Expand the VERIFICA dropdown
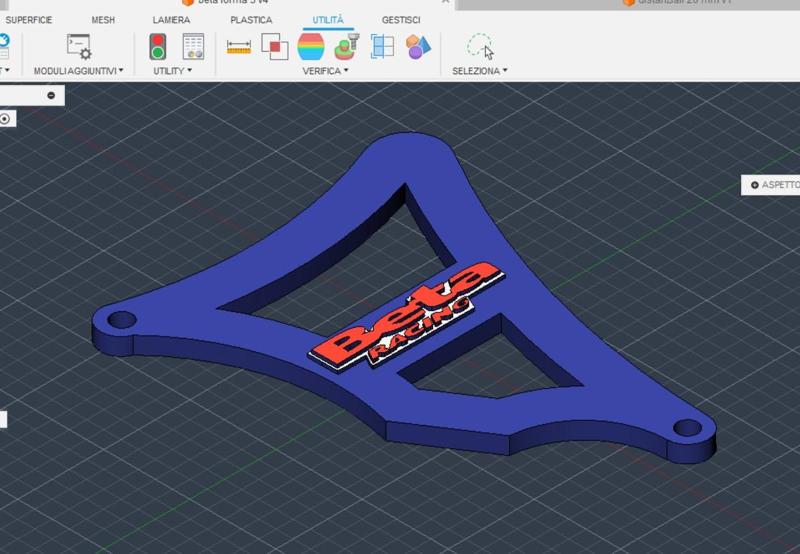 point(325,71)
